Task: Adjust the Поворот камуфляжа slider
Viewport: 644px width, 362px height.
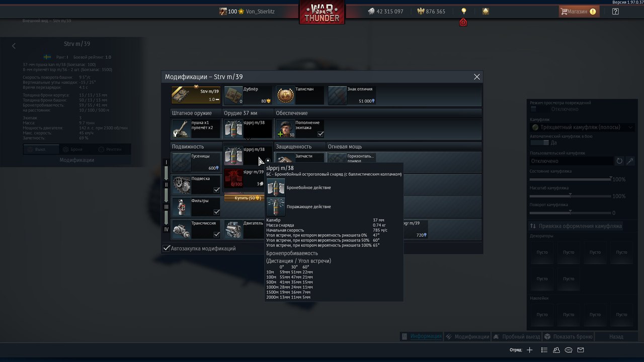Action: click(571, 212)
